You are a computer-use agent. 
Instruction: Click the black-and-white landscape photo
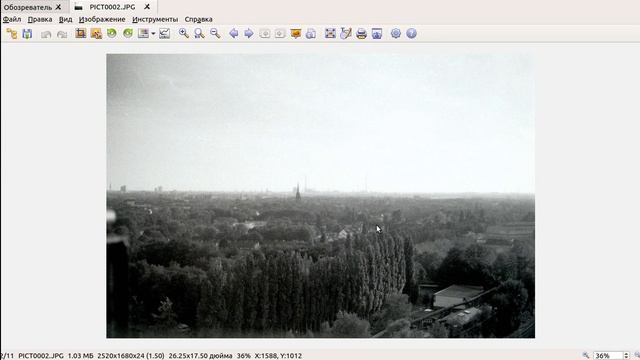[320, 196]
